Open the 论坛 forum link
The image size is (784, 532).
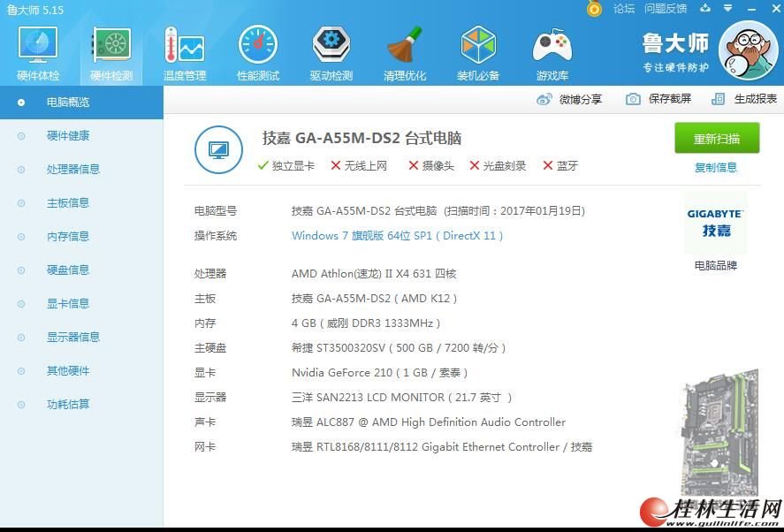[624, 9]
